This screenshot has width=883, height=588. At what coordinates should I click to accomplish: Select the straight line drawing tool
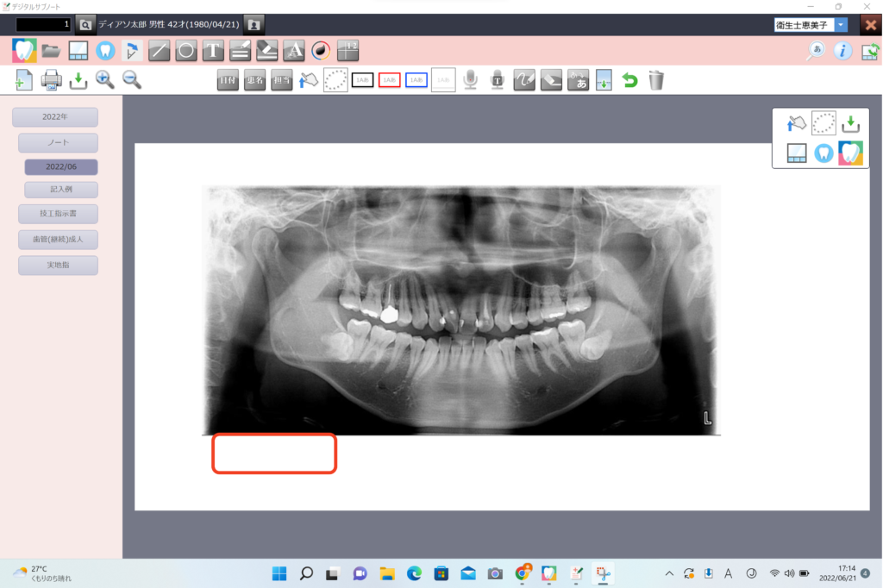tap(159, 51)
